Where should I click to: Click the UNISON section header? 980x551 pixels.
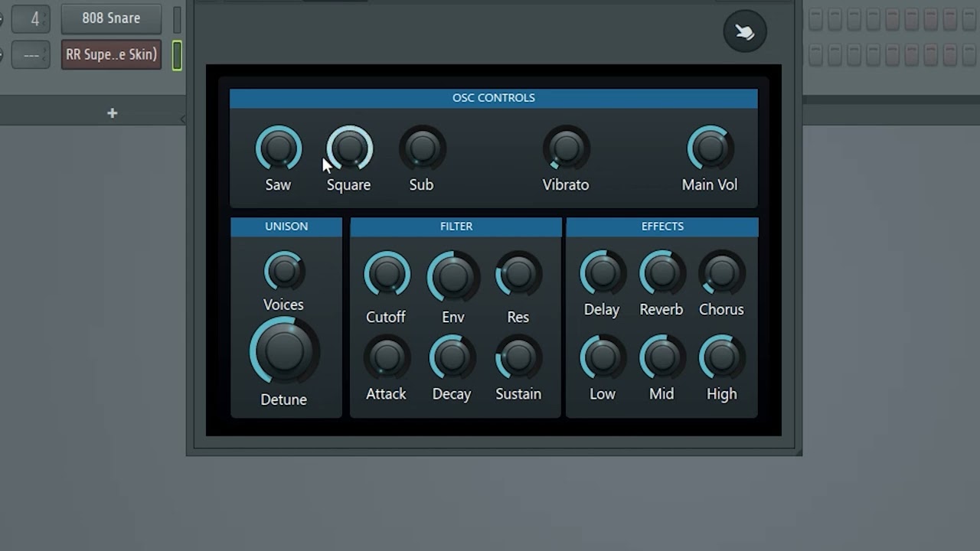(x=286, y=227)
